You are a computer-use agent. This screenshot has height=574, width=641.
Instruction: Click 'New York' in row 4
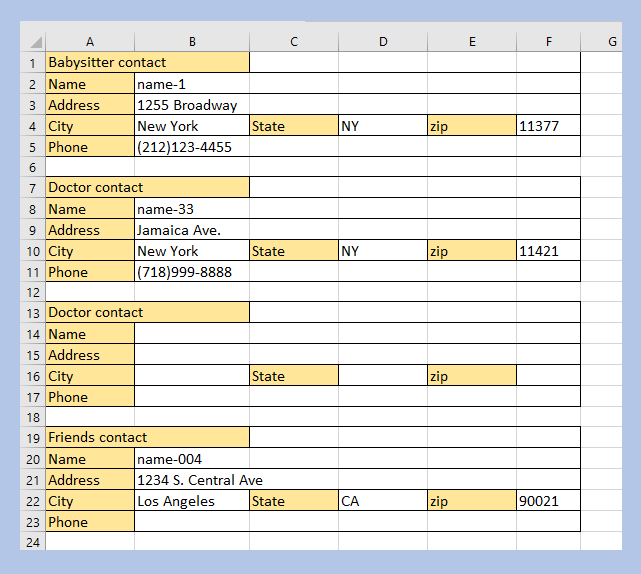click(x=192, y=126)
